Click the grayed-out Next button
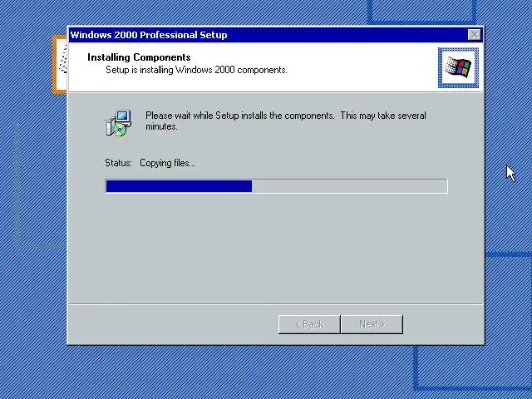 pos(372,324)
